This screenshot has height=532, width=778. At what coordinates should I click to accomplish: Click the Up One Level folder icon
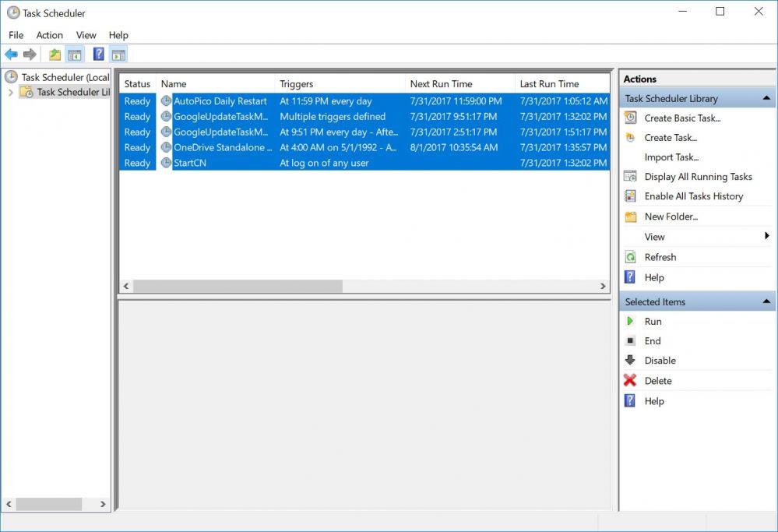tap(55, 55)
